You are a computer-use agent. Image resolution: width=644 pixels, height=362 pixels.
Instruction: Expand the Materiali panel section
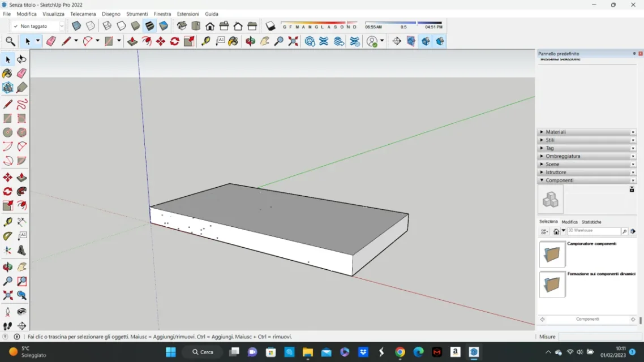click(x=555, y=132)
